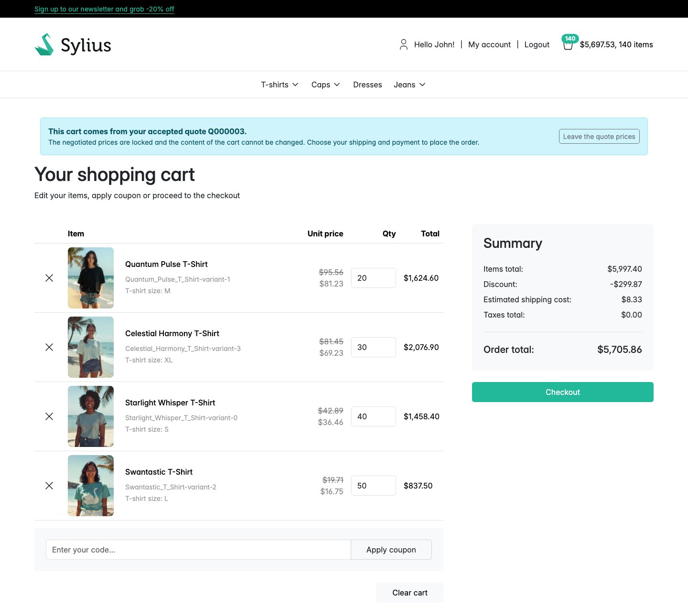The height and width of the screenshot is (616, 688).
Task: Click the line total $1,458.40
Action: [421, 416]
